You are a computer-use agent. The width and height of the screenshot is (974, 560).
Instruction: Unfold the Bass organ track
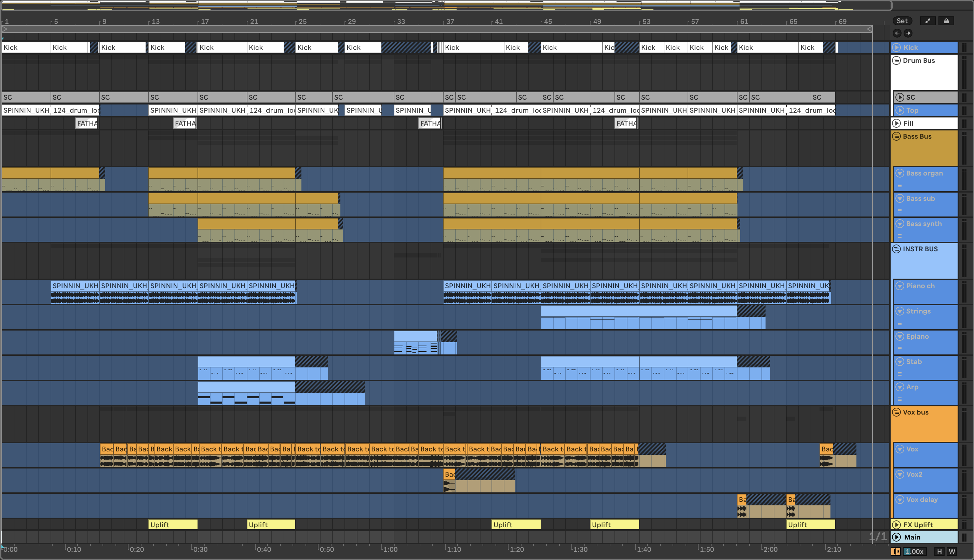pos(899,173)
